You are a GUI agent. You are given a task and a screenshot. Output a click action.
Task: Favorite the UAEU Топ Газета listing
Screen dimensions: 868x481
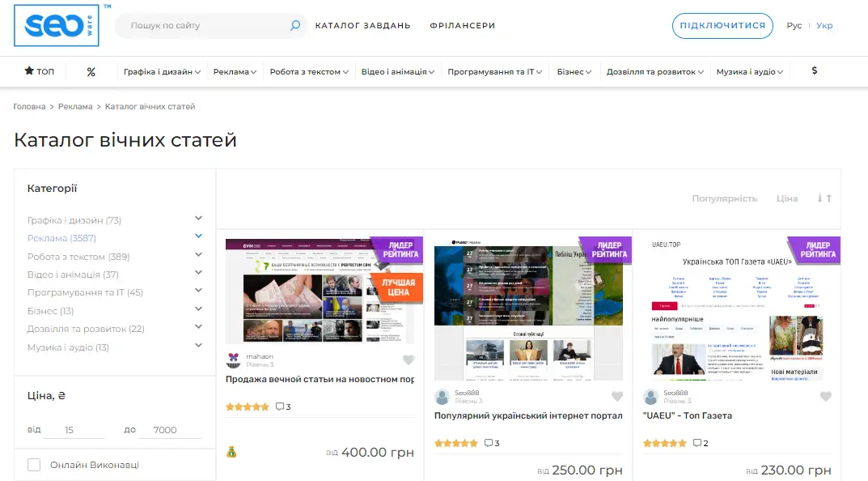[x=825, y=396]
